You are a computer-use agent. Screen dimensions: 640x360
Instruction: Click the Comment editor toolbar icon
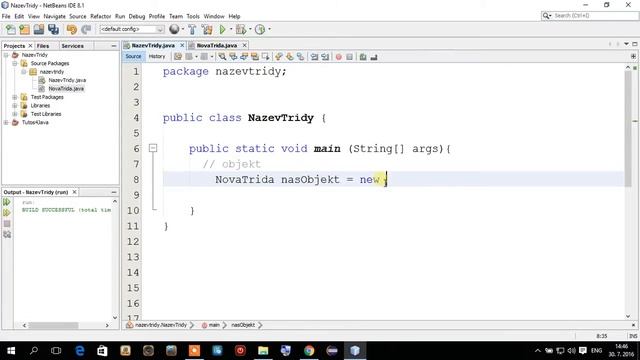363,57
